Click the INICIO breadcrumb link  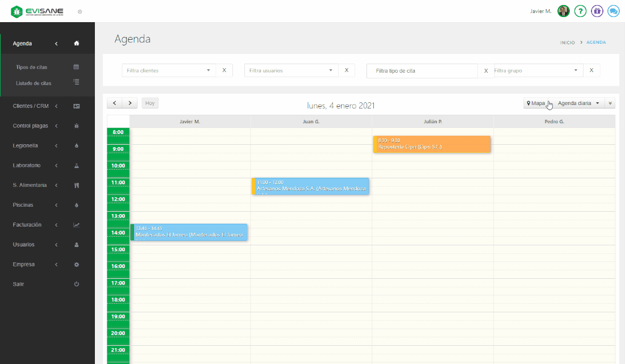567,43
